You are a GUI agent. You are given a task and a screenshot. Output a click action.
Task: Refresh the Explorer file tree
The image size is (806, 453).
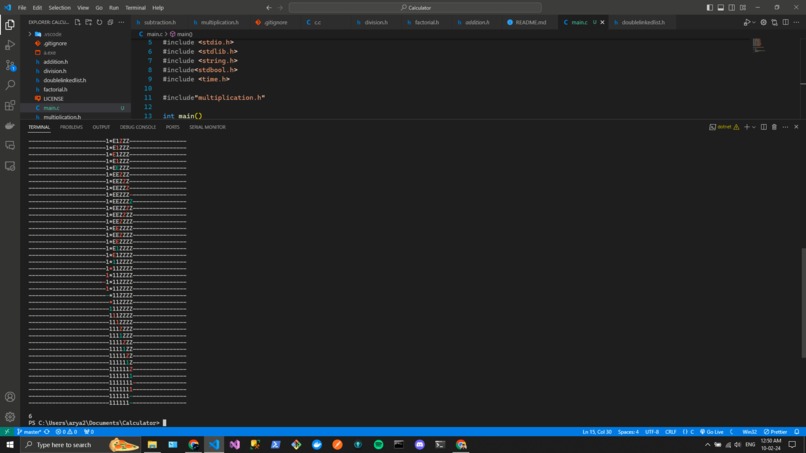[99, 22]
